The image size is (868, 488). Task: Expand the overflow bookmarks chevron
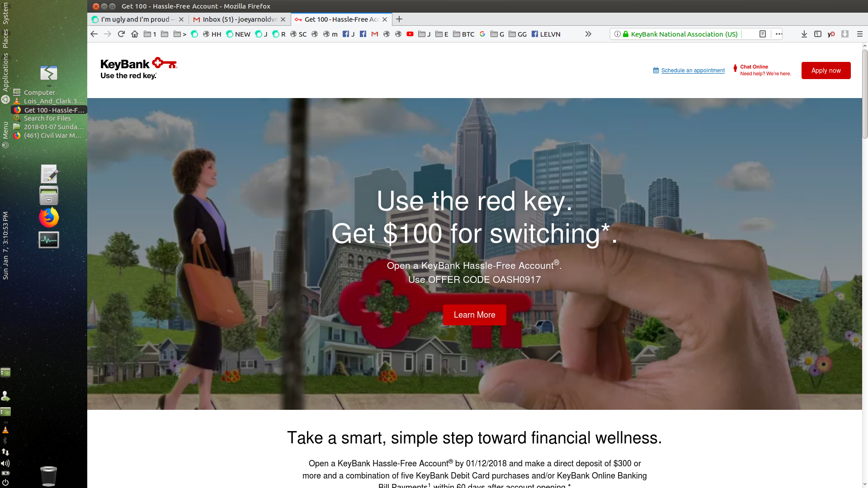point(588,34)
